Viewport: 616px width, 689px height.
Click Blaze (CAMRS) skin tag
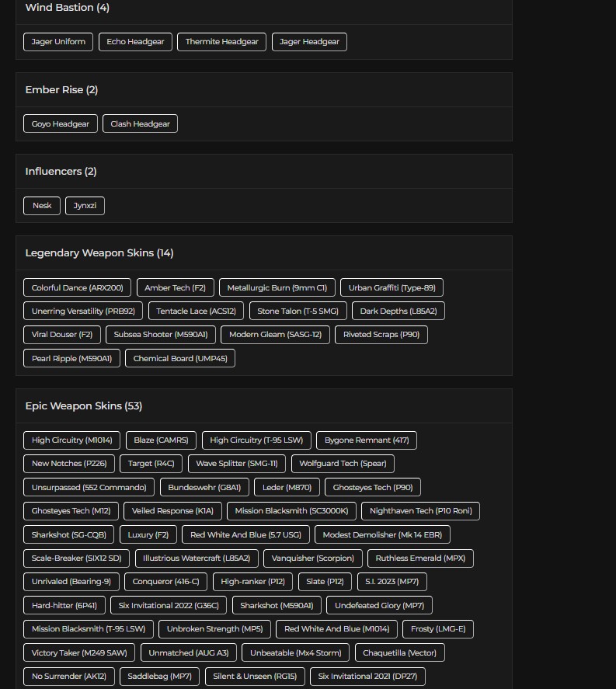point(161,440)
